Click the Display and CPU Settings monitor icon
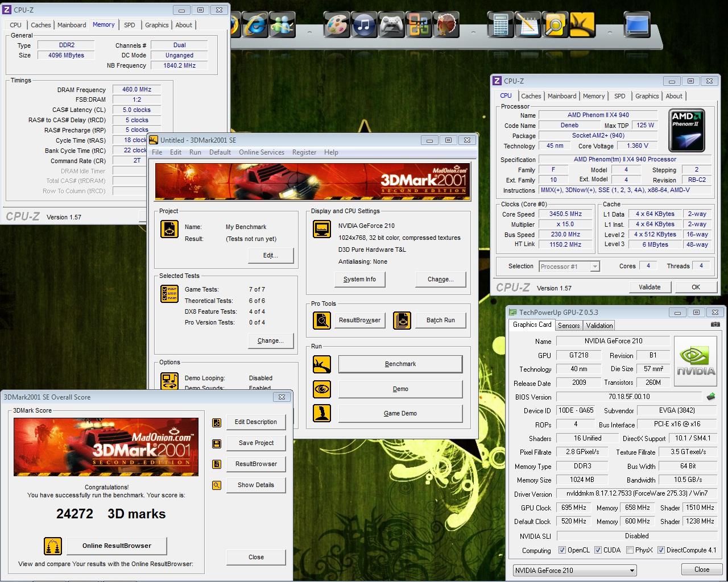 coord(322,228)
